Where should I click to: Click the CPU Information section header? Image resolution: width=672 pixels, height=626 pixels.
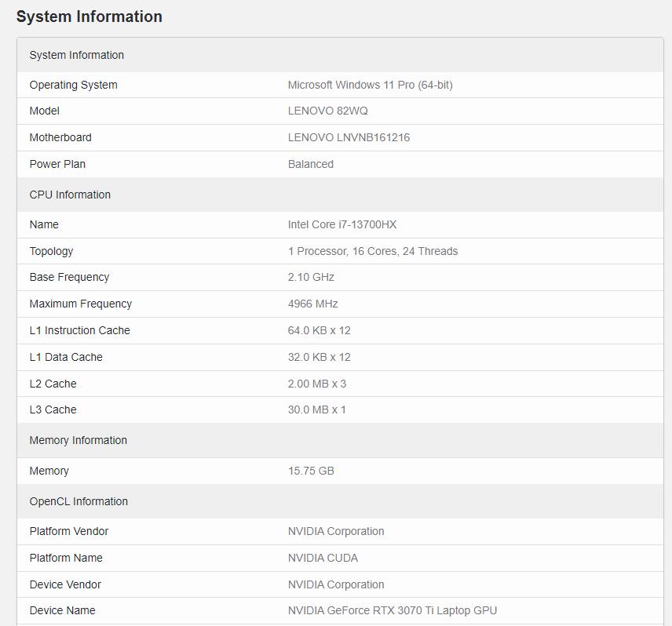pyautogui.click(x=70, y=195)
